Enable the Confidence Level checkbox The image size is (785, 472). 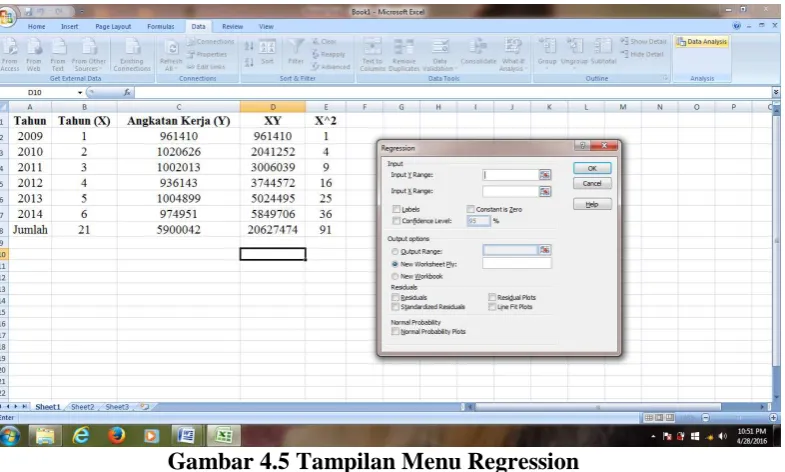click(397, 221)
